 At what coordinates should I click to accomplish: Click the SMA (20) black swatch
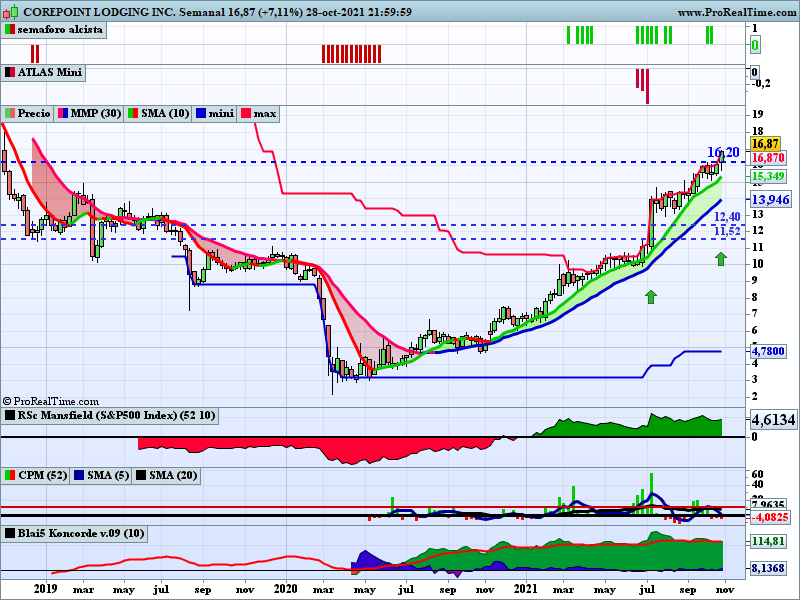(x=141, y=475)
